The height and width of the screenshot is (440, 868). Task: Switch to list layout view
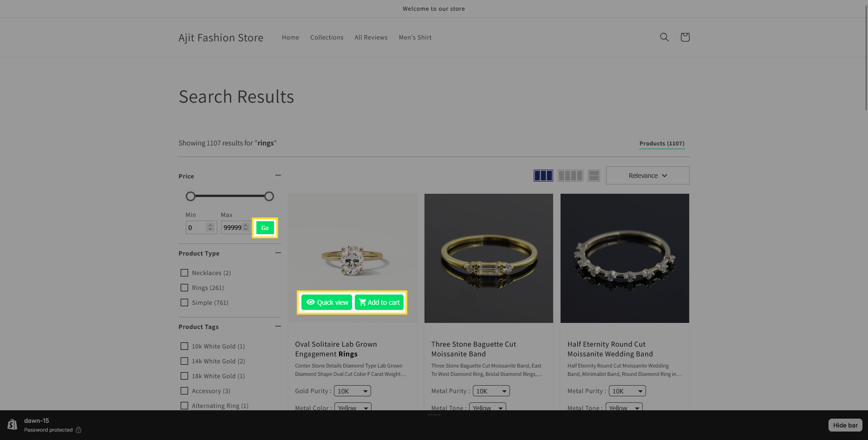[x=594, y=176]
